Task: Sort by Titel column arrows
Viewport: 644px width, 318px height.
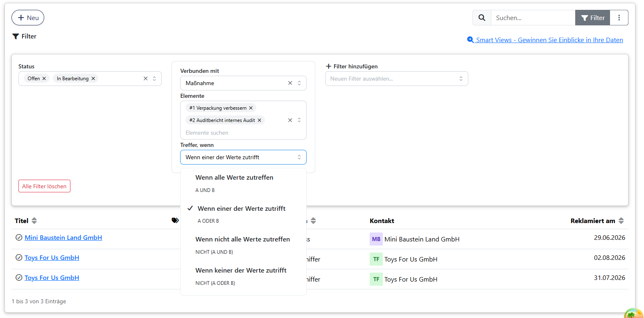Action: [x=34, y=221]
